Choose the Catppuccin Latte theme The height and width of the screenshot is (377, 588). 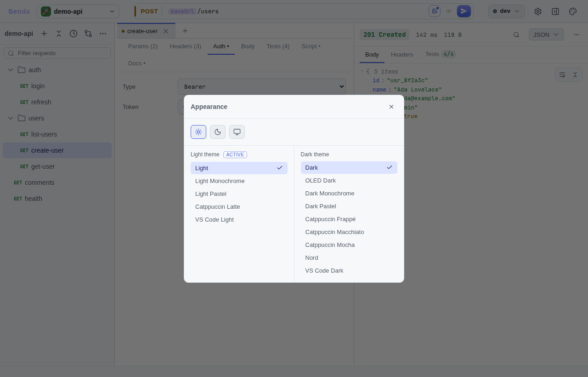click(x=239, y=207)
